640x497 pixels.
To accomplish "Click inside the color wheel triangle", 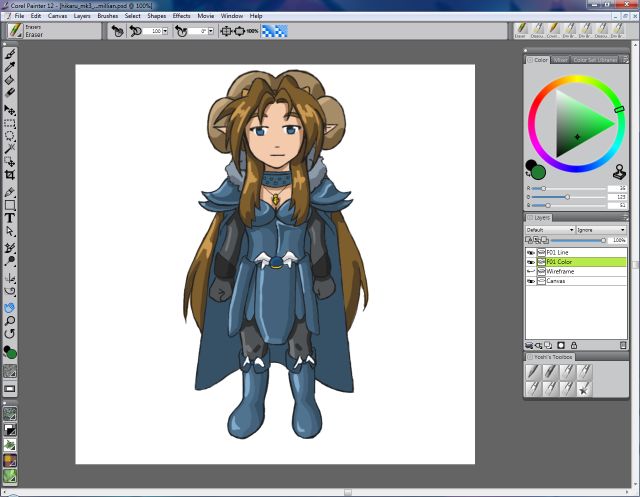I will pos(577,124).
